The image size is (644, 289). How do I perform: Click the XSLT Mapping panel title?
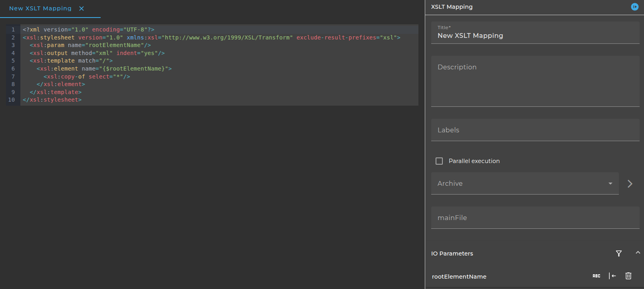[x=452, y=7]
